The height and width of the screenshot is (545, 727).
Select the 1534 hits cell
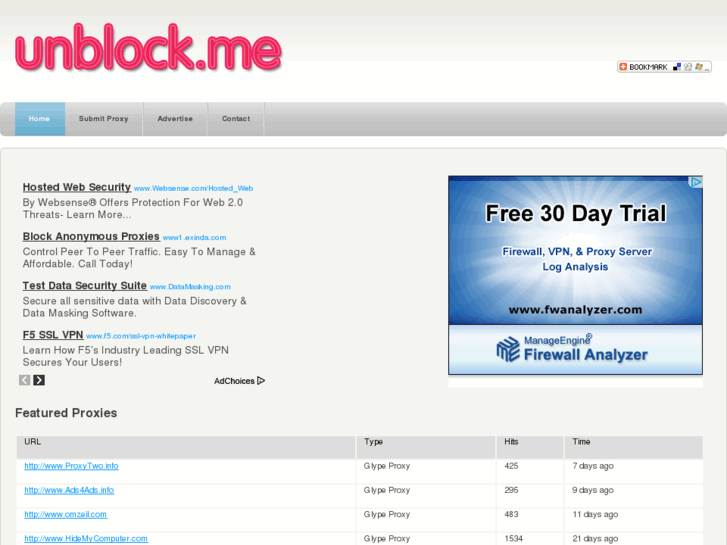coord(530,539)
